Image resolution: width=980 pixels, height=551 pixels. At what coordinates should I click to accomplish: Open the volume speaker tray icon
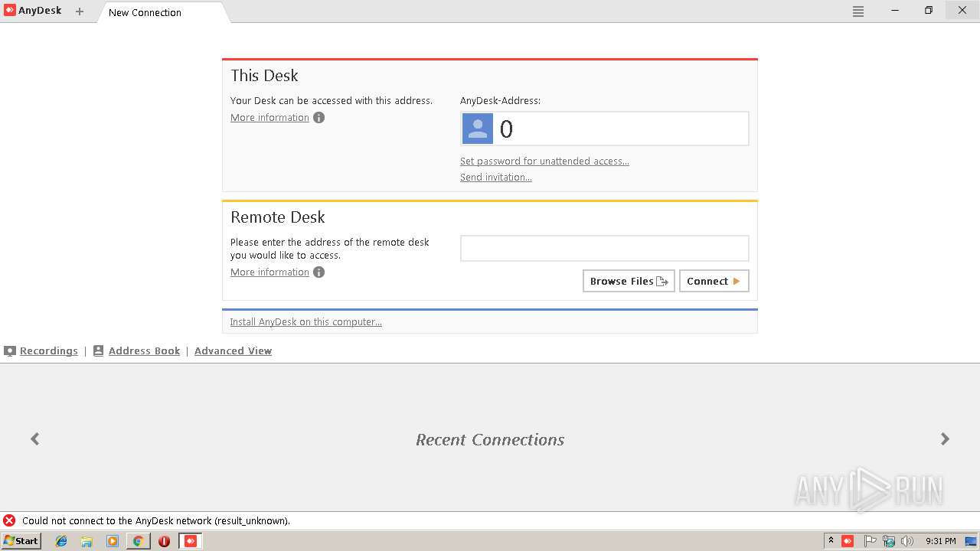(907, 541)
